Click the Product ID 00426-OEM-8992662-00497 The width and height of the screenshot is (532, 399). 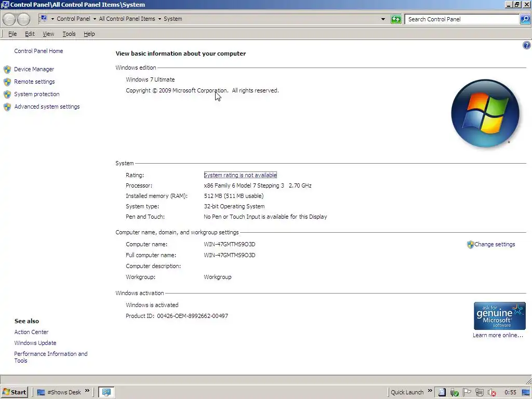pyautogui.click(x=177, y=316)
